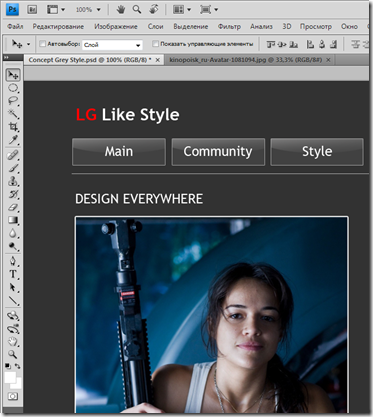
Task: Select the Blur tool
Action: click(13, 233)
